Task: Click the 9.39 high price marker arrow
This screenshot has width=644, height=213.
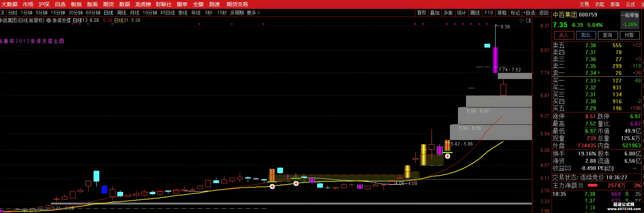Action: point(497,26)
